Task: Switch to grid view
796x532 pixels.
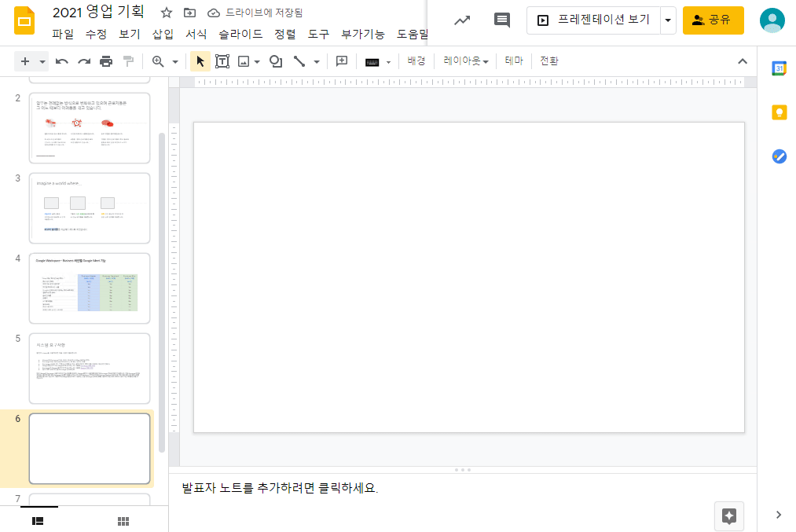Action: [123, 521]
